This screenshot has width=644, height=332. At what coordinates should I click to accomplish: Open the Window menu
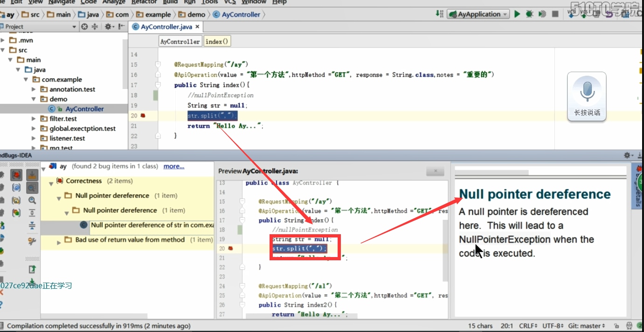(254, 2)
